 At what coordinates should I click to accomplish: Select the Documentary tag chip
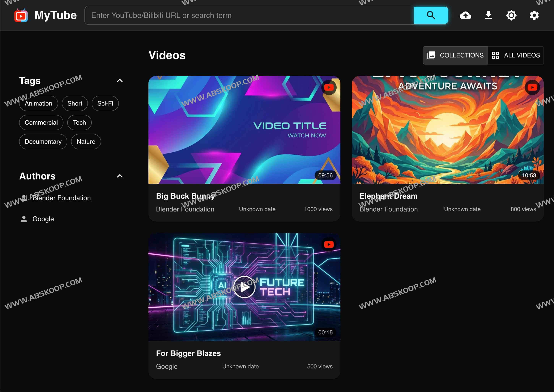[43, 142]
